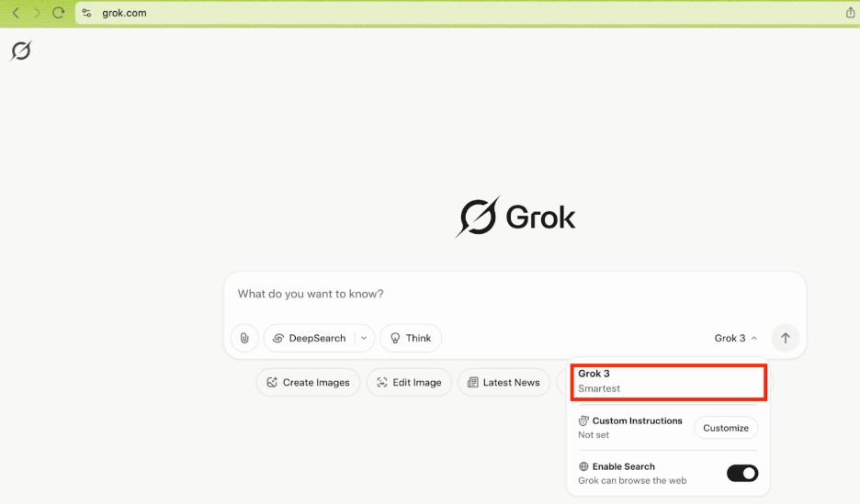Click the site settings icon beside URL
This screenshot has width=860, height=504.
tap(86, 13)
